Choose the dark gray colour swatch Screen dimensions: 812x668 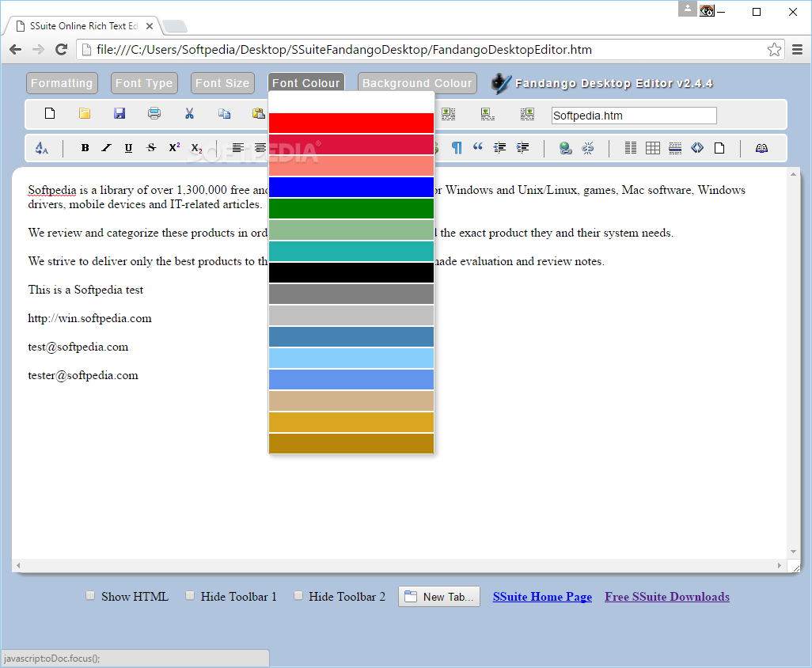point(351,294)
